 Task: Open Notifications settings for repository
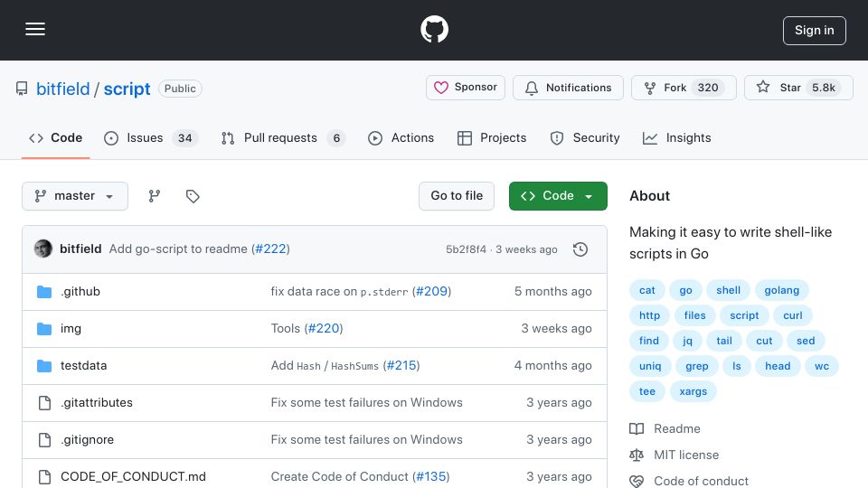568,88
